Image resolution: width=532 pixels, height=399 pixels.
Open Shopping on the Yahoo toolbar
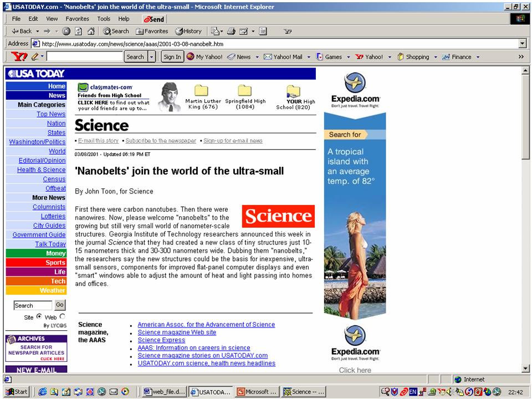413,57
